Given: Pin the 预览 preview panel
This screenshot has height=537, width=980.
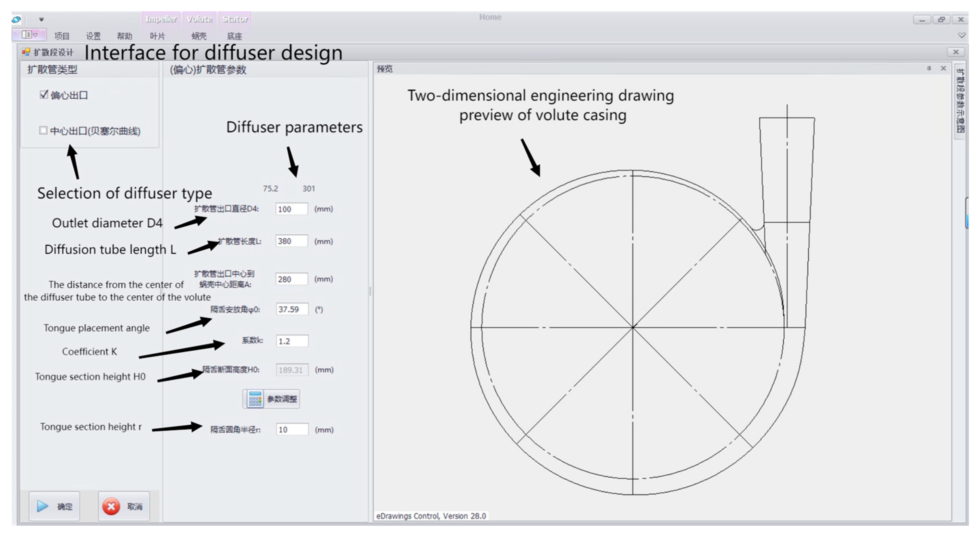Looking at the screenshot, I should coord(929,69).
